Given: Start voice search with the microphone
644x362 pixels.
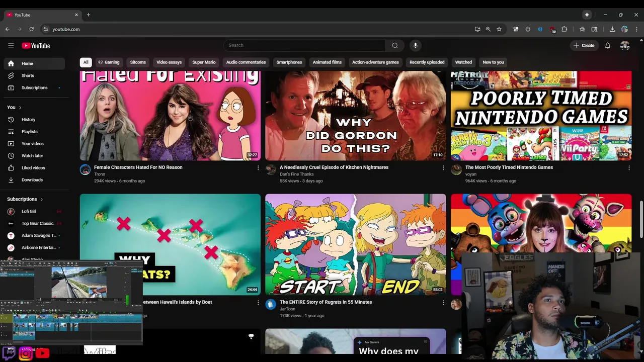Looking at the screenshot, I should pyautogui.click(x=415, y=45).
